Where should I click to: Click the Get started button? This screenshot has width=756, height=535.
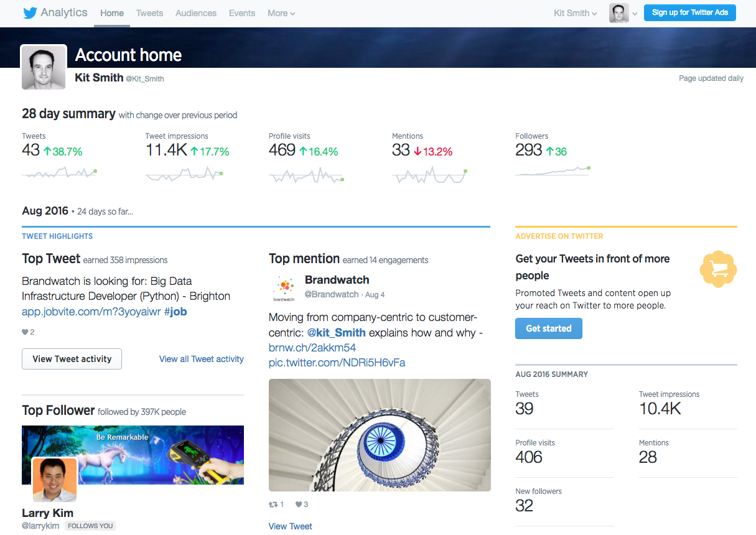(548, 328)
